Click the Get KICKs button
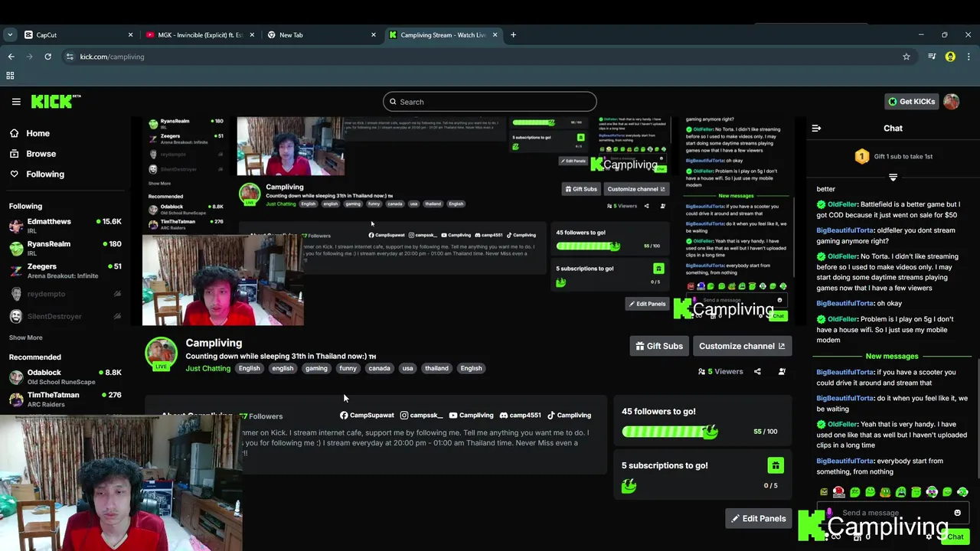 pyautogui.click(x=911, y=101)
